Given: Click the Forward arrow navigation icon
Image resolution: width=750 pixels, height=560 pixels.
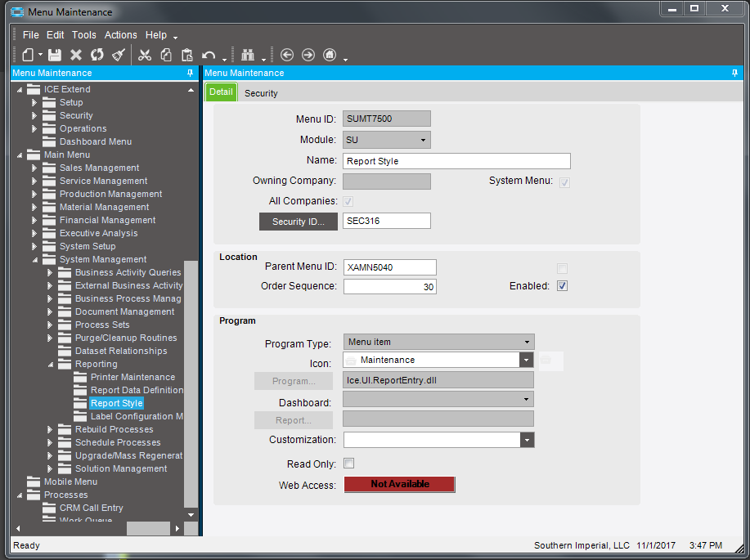Looking at the screenshot, I should (308, 55).
